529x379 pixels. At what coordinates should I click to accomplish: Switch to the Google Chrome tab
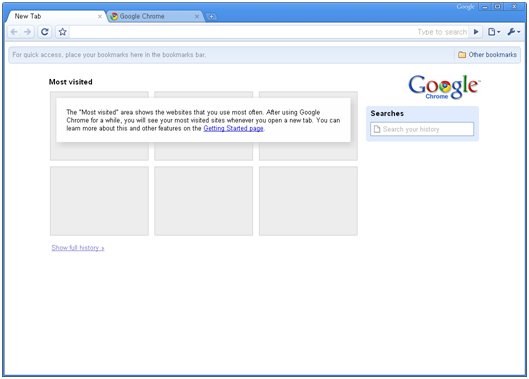click(x=156, y=16)
